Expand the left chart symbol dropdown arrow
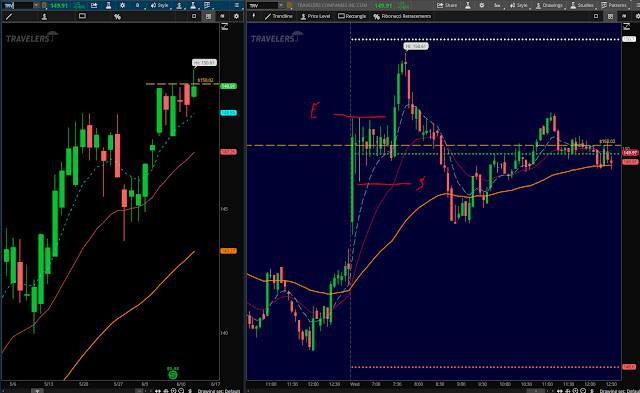 tap(36, 5)
